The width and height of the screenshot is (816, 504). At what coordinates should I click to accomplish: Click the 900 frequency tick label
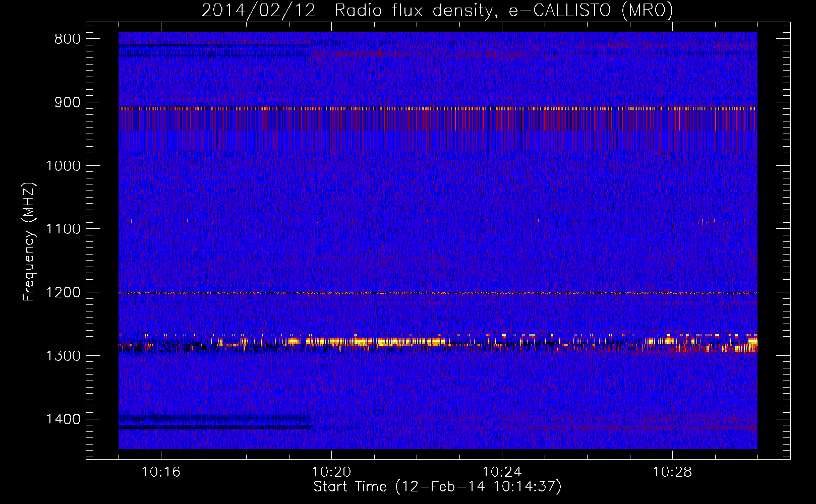point(68,102)
